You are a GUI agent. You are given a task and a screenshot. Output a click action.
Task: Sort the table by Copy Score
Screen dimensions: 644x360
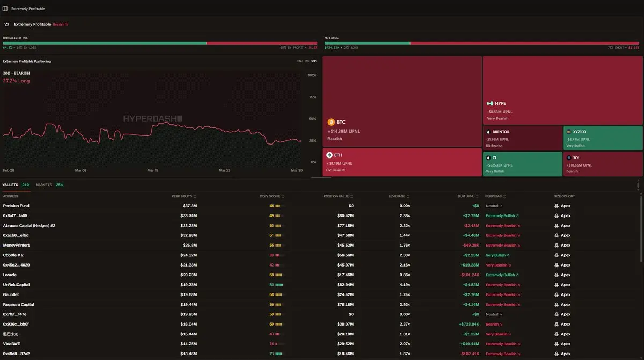272,196
